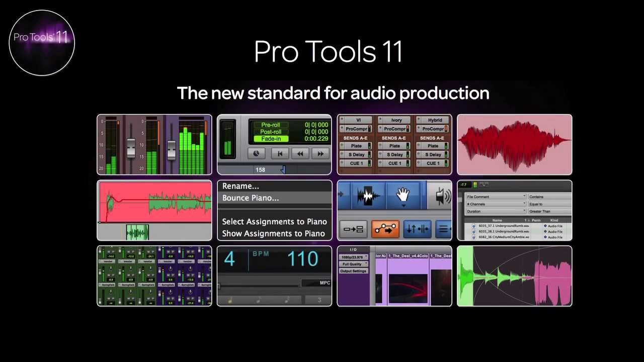Click the left mixer fader handle
The width and height of the screenshot is (644, 362).
point(131,148)
